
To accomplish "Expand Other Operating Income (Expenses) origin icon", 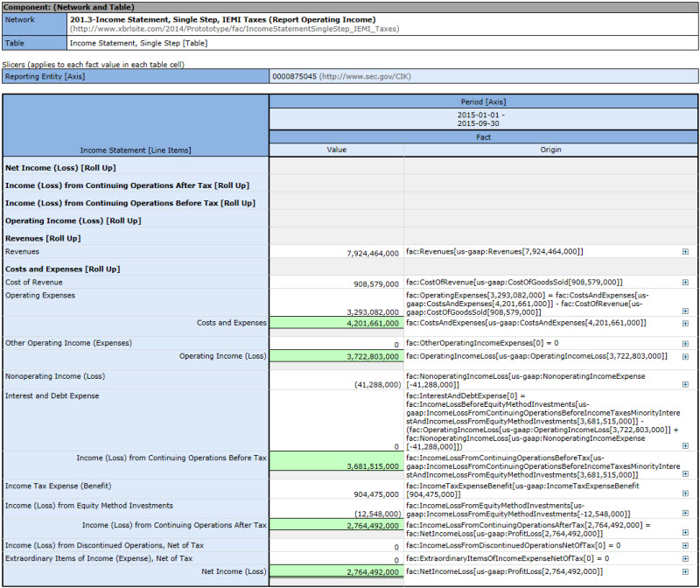I will point(685,344).
